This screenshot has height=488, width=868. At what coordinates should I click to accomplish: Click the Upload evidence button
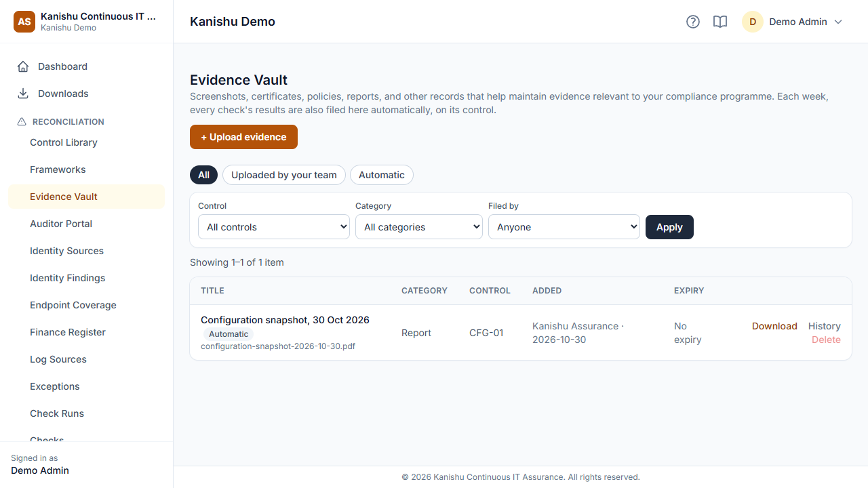pos(243,137)
